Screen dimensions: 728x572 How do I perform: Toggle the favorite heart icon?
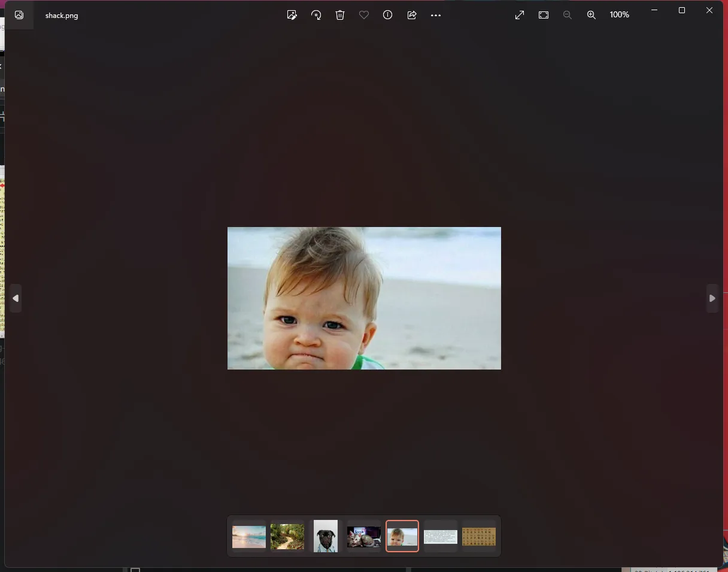364,15
